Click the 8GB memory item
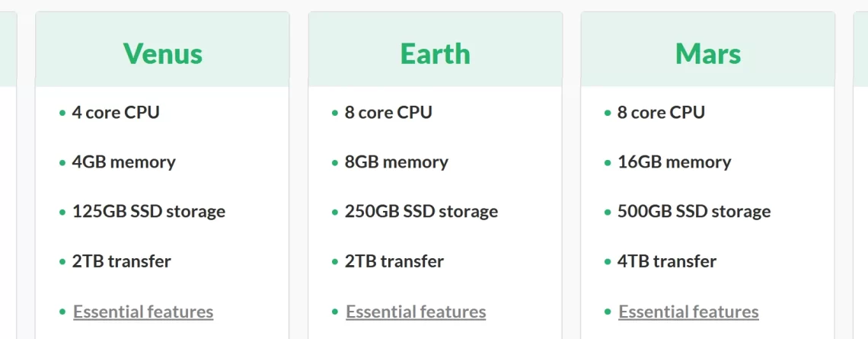Image resolution: width=868 pixels, height=339 pixels. point(397,162)
